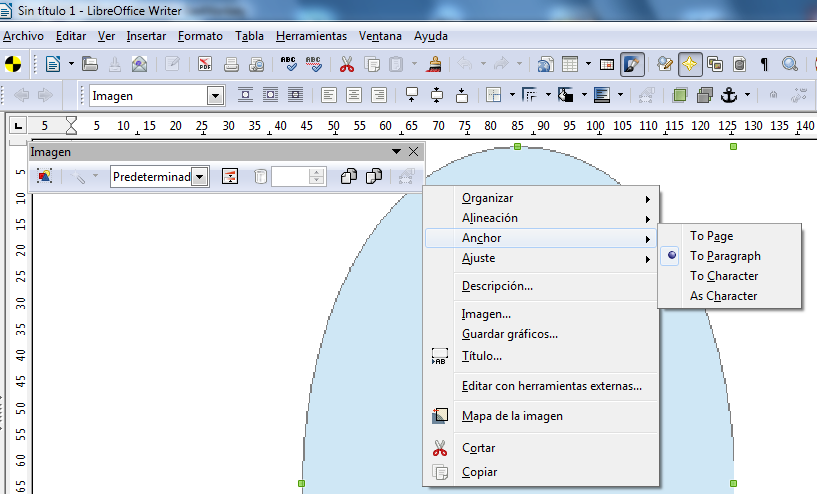Click the From File image icon
This screenshot has height=494, width=817.
45,177
